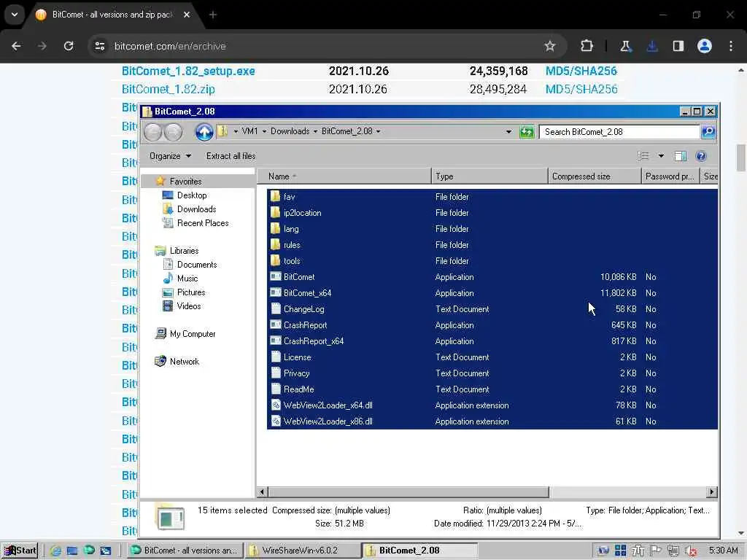The width and height of the screenshot is (747, 560).
Task: Open Chrome tab search dropdown
Action: click(15, 15)
